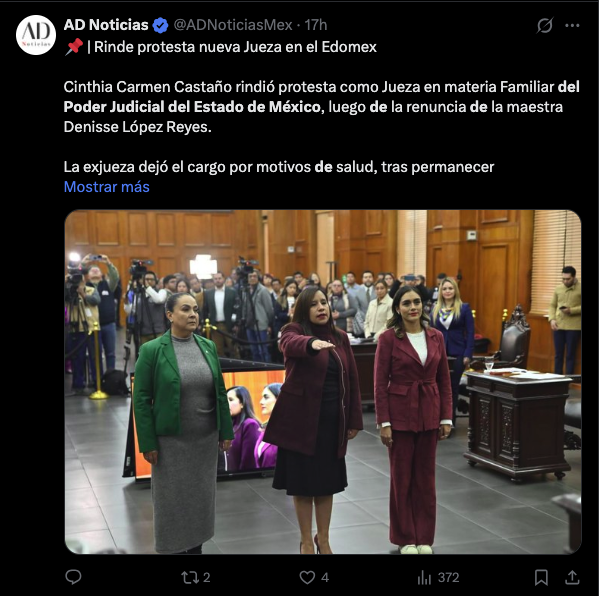The height and width of the screenshot is (596, 599).
Task: Expand post with Mostrar más
Action: pyautogui.click(x=107, y=187)
